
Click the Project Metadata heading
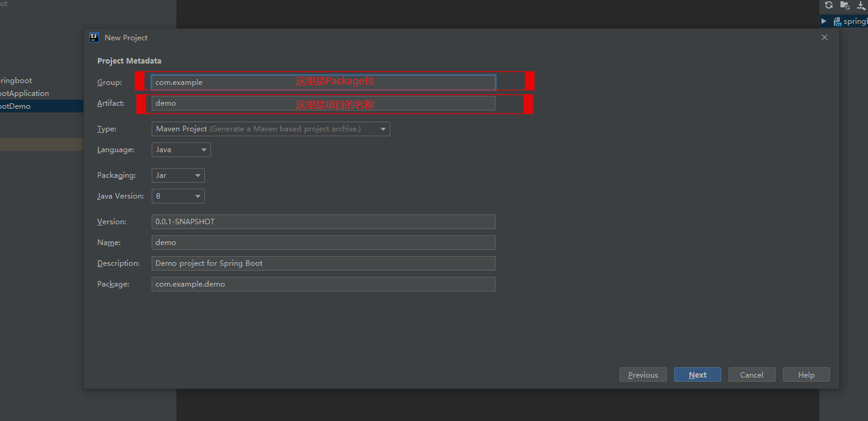pos(129,61)
